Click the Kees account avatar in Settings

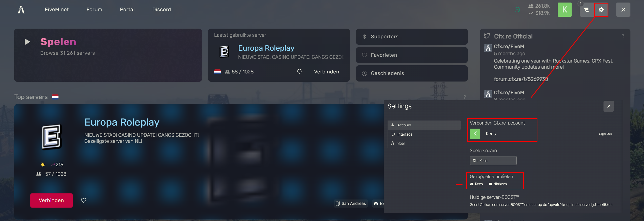click(x=475, y=134)
